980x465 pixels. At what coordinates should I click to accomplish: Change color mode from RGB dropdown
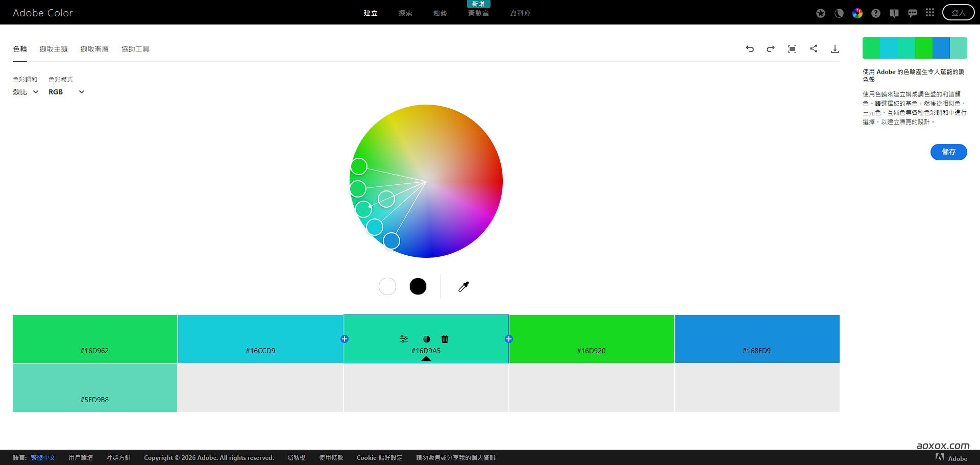66,92
